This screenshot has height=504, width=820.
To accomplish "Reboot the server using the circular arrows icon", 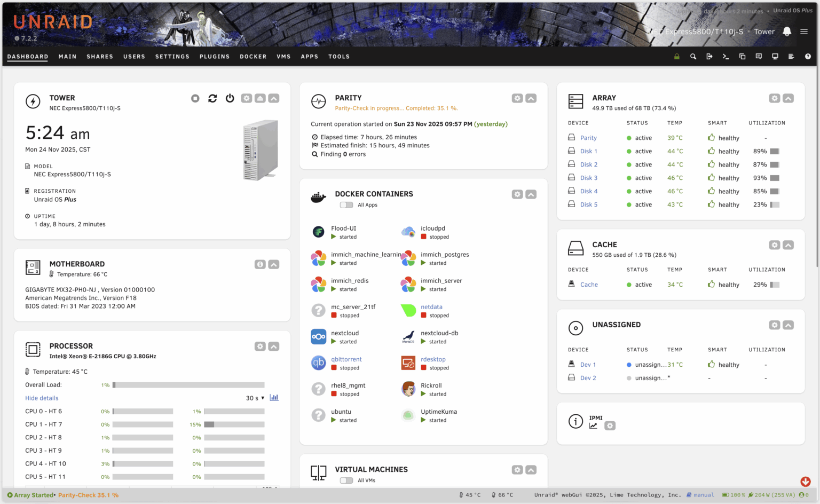I will tap(212, 98).
